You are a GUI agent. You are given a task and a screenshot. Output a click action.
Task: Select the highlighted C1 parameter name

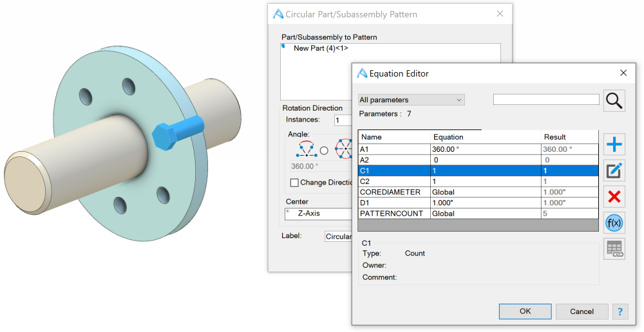394,171
